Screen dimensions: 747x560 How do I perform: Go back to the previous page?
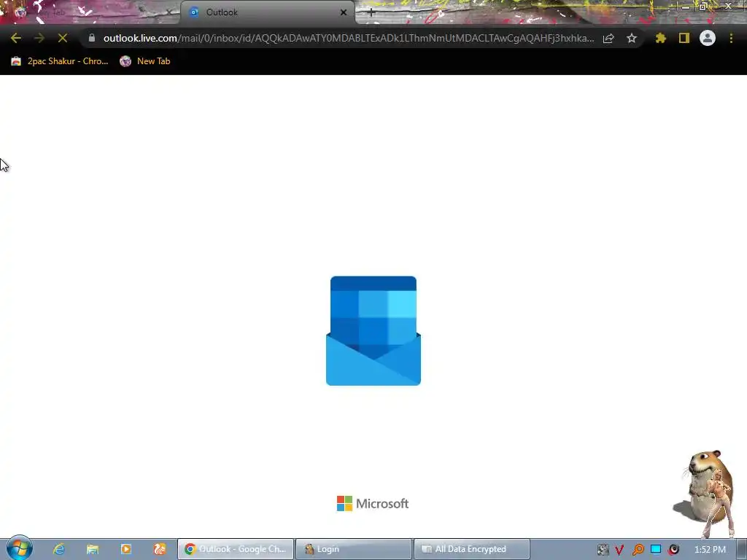(16, 38)
